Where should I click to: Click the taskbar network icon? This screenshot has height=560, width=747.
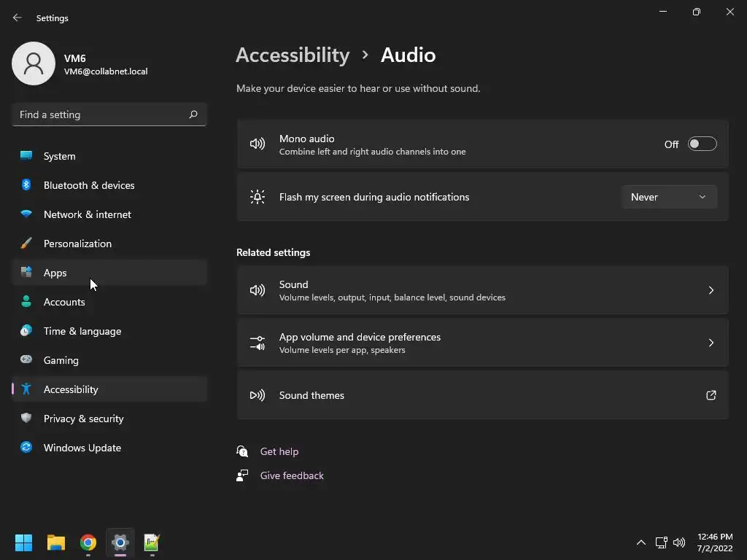pos(661,542)
